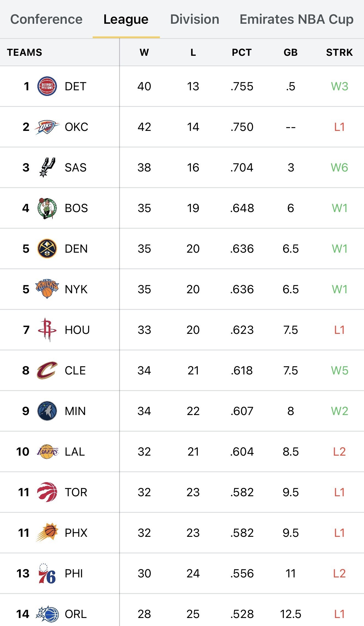Screen dimensions: 364x626
Task: Open the Boston Celtics logo
Action: [x=47, y=208]
